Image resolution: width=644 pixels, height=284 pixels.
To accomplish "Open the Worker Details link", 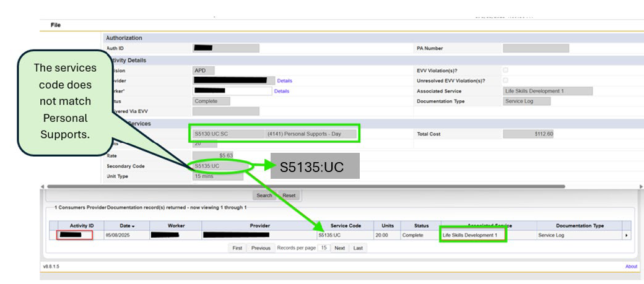I will click(x=282, y=91).
